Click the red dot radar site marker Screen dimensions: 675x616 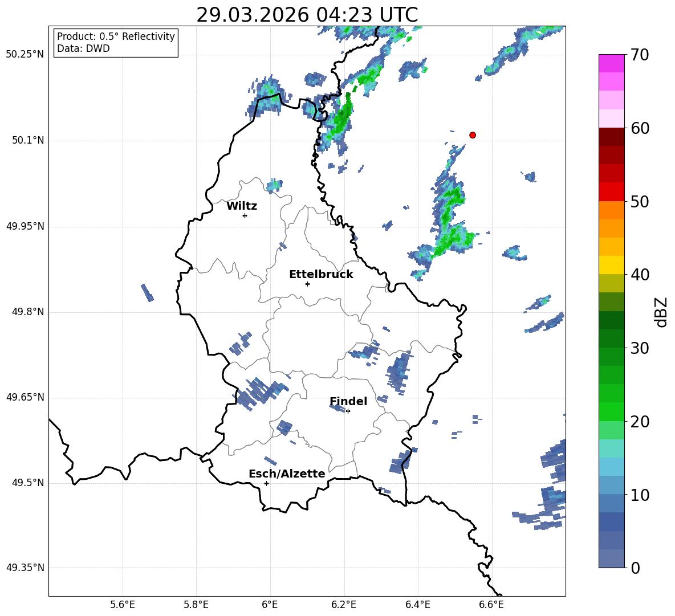(472, 135)
